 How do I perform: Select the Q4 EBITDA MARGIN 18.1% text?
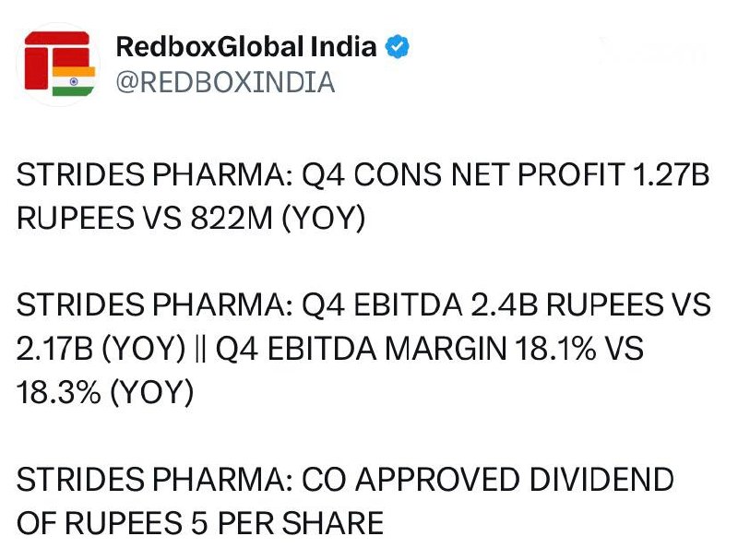click(x=406, y=349)
